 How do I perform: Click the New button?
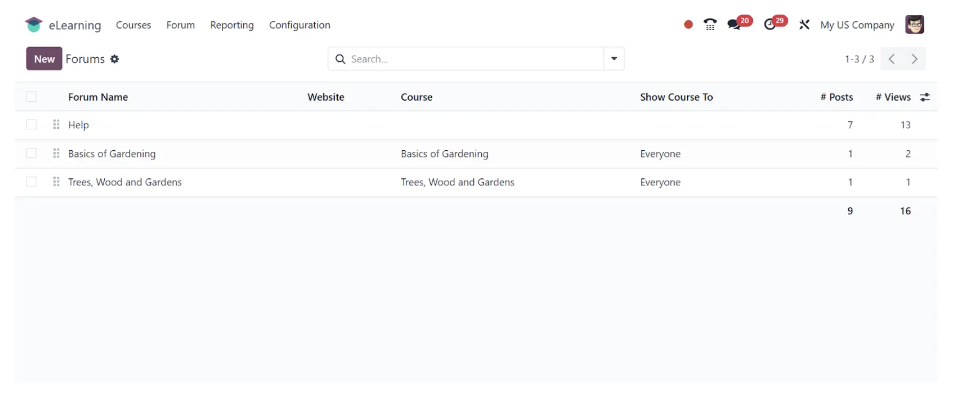(x=44, y=59)
